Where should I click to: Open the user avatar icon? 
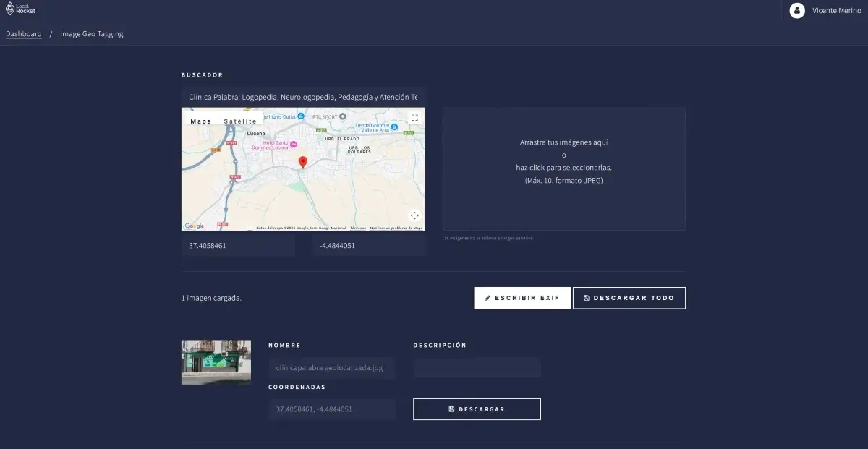(797, 10)
